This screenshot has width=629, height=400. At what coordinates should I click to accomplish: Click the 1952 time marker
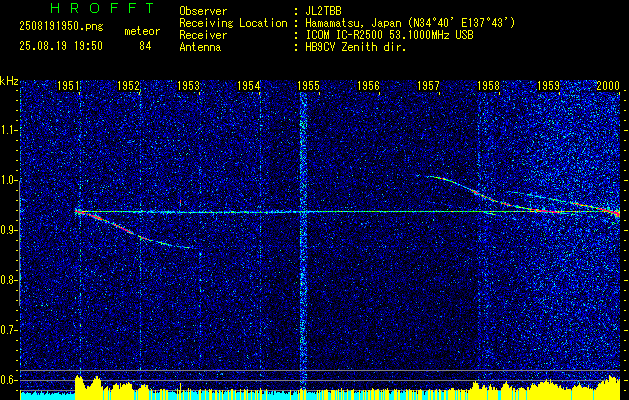click(x=129, y=85)
